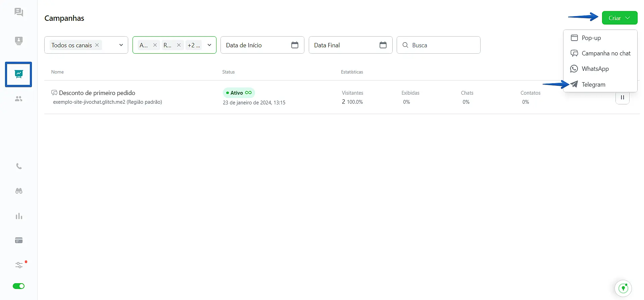Remove the Todos os canais filter tag
This screenshot has width=644, height=300.
point(97,45)
